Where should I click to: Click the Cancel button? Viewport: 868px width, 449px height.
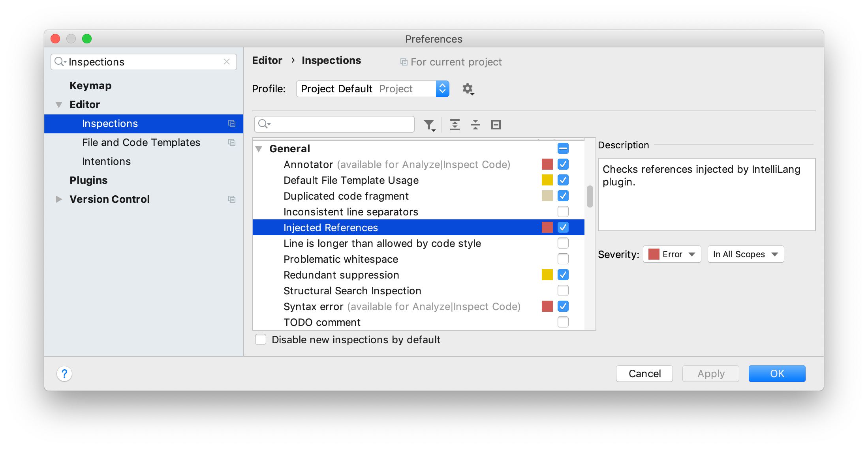(644, 374)
